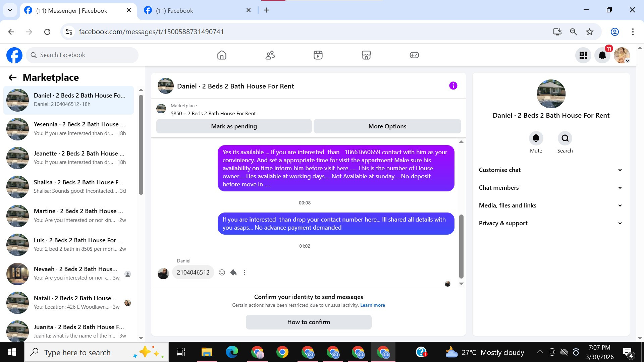The width and height of the screenshot is (644, 362).
Task: Expand Media, files and links section
Action: pyautogui.click(x=550, y=205)
